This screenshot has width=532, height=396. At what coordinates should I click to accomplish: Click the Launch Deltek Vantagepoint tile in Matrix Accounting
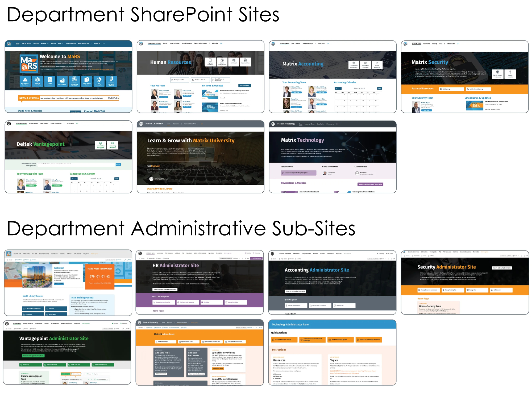pos(354,65)
